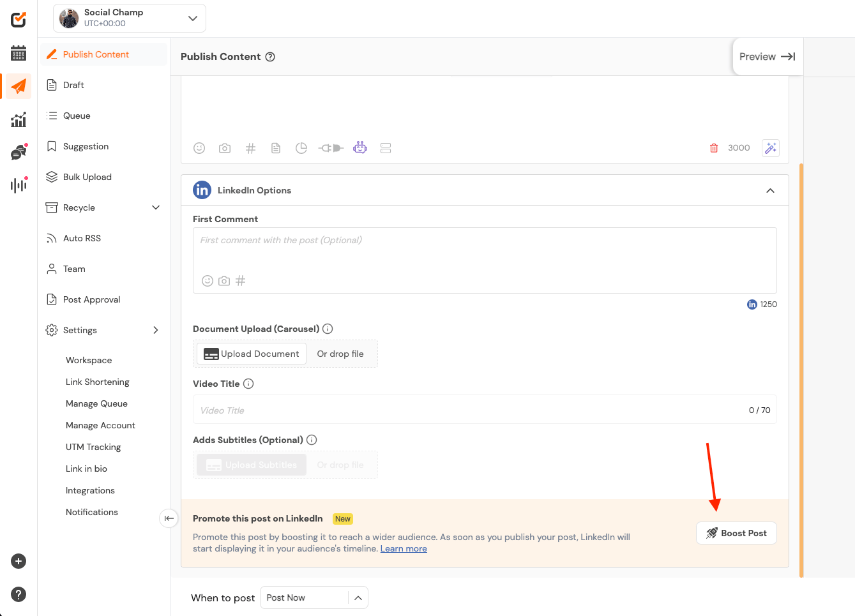Click the plus add button in rail
The height and width of the screenshot is (616, 855).
19,561
